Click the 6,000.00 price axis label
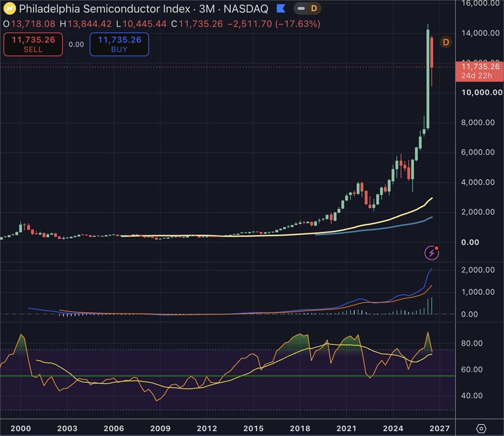This screenshot has height=436, width=504. pos(477,152)
